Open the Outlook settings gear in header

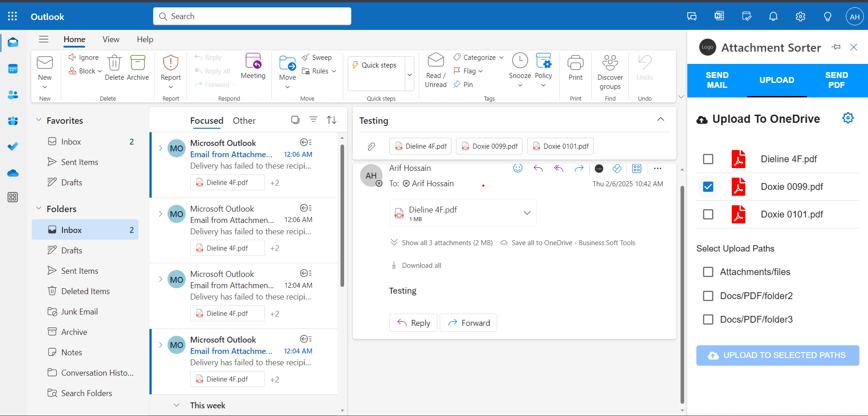tap(800, 16)
